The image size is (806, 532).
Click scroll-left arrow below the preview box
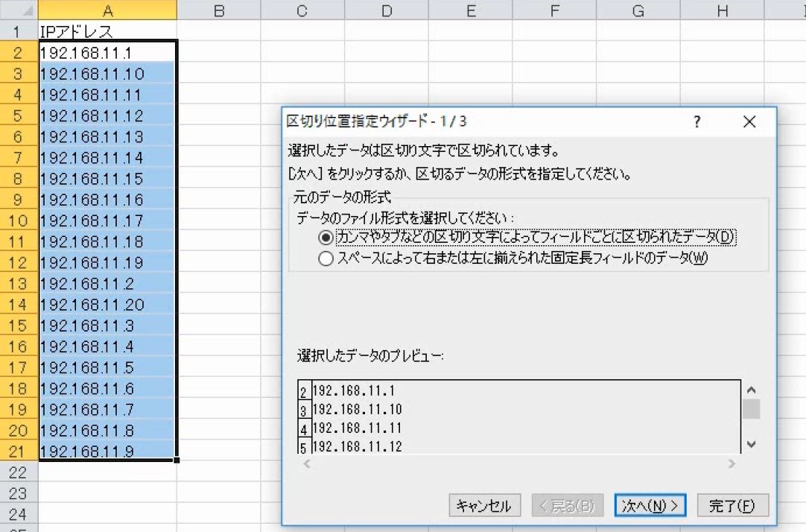[305, 463]
